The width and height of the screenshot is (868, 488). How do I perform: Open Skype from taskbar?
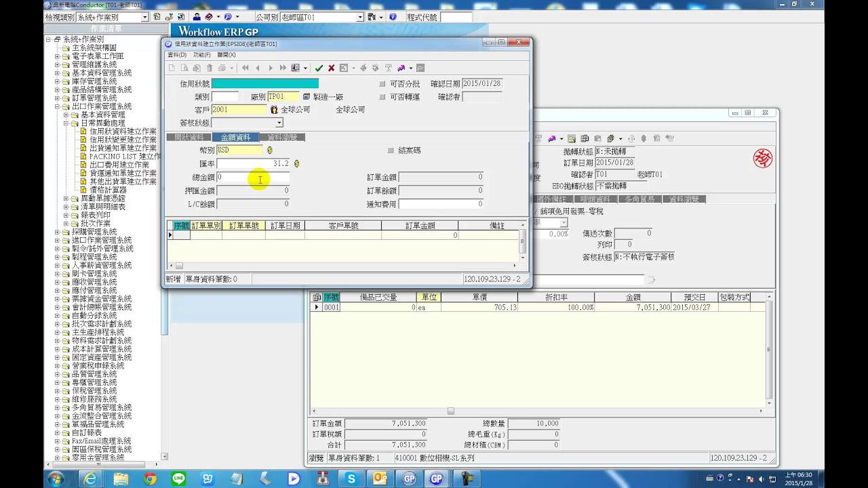(351, 479)
